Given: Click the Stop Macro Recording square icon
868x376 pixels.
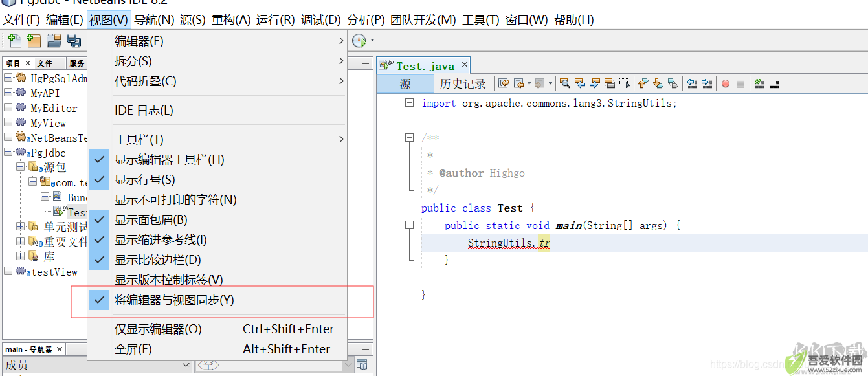Looking at the screenshot, I should [x=740, y=83].
